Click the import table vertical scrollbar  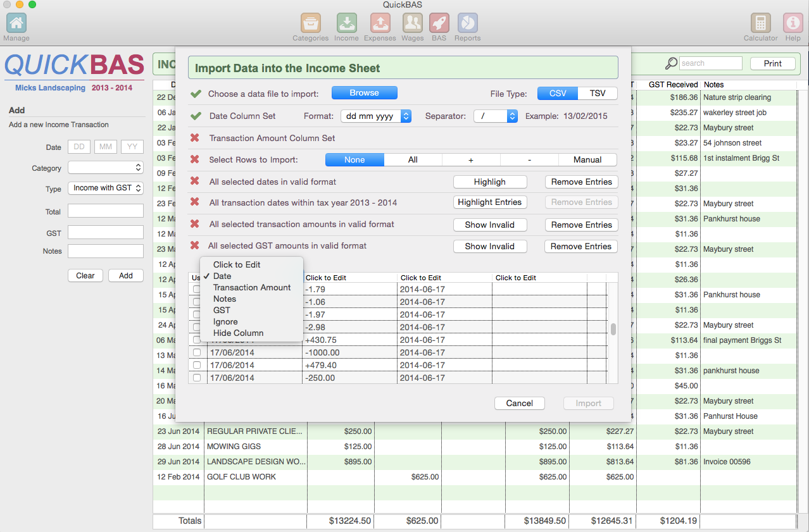pos(613,329)
